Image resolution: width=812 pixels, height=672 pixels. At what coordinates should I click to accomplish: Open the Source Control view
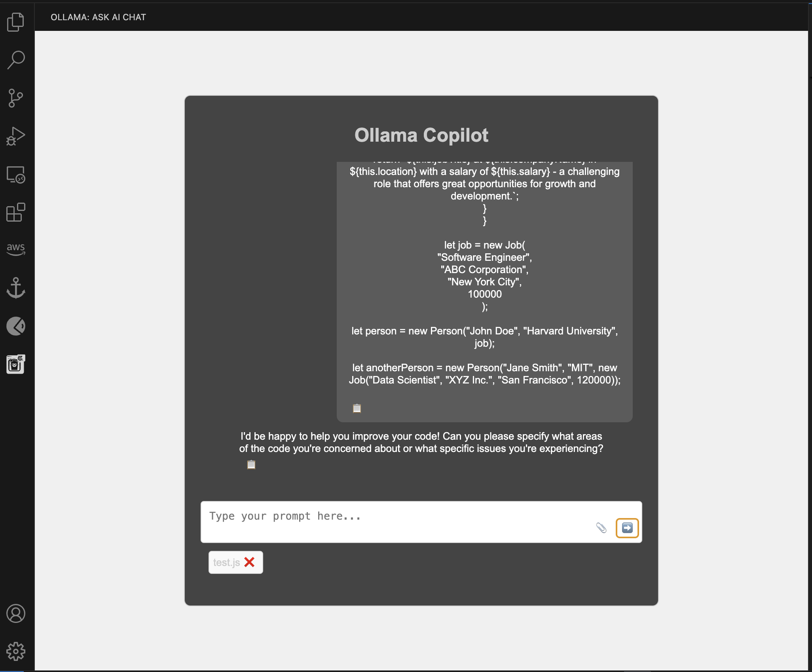(16, 98)
